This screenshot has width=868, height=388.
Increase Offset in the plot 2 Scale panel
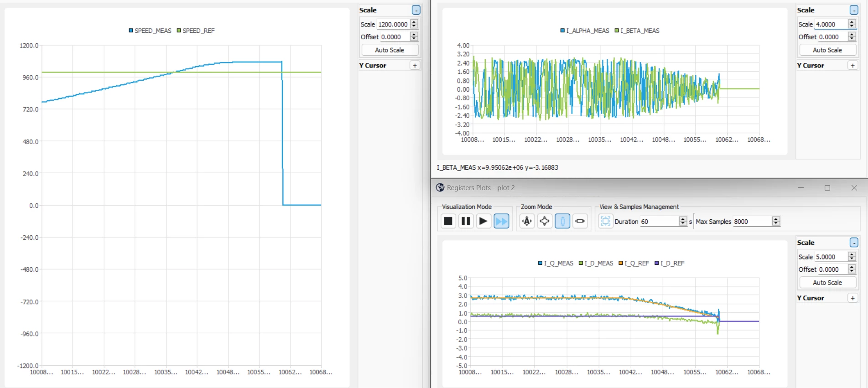tap(852, 267)
